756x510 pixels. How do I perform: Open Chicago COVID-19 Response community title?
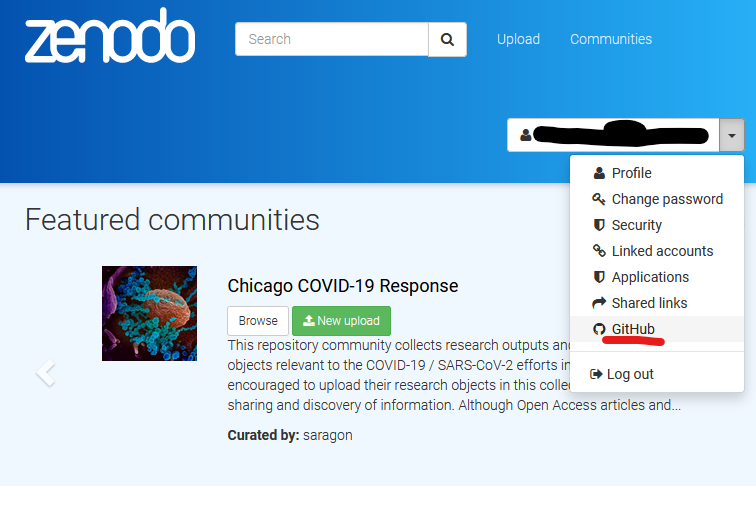343,286
